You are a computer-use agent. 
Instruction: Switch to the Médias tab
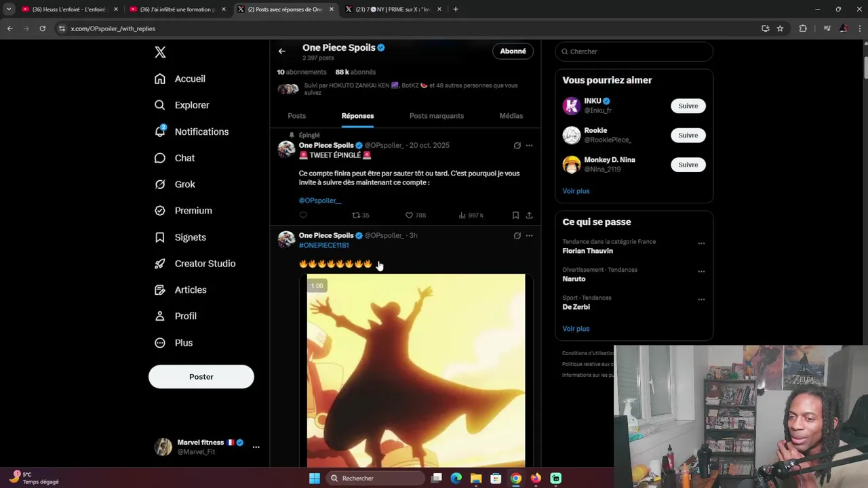(511, 116)
